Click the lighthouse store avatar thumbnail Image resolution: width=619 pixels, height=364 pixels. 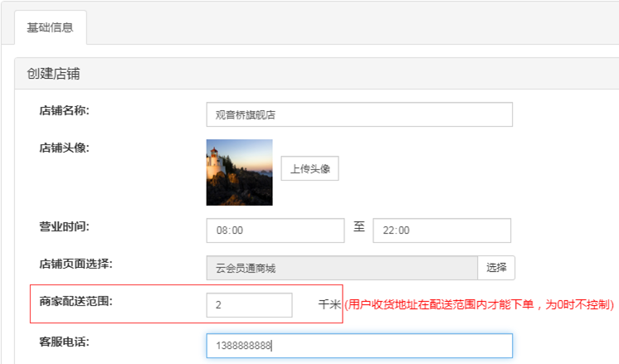[239, 172]
